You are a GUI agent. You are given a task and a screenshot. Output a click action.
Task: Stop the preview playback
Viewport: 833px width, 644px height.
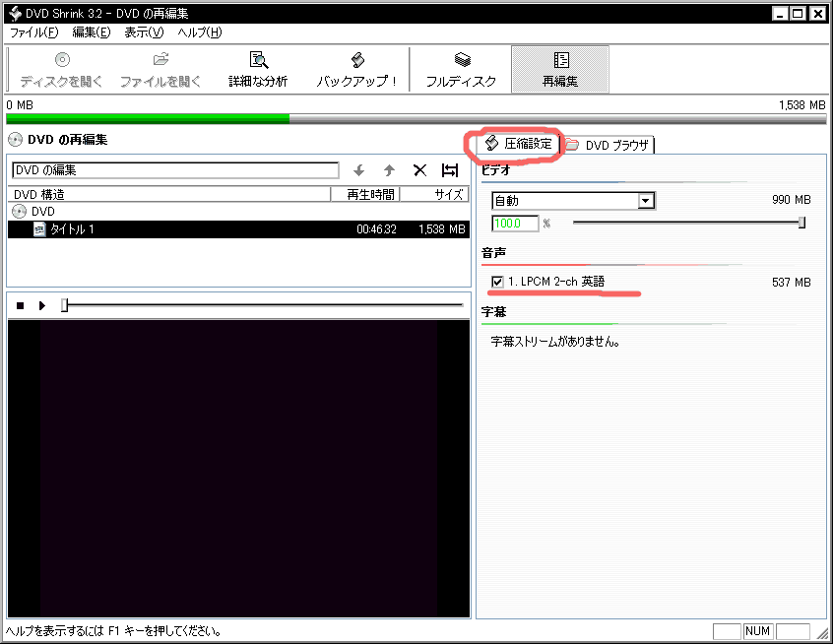(21, 305)
